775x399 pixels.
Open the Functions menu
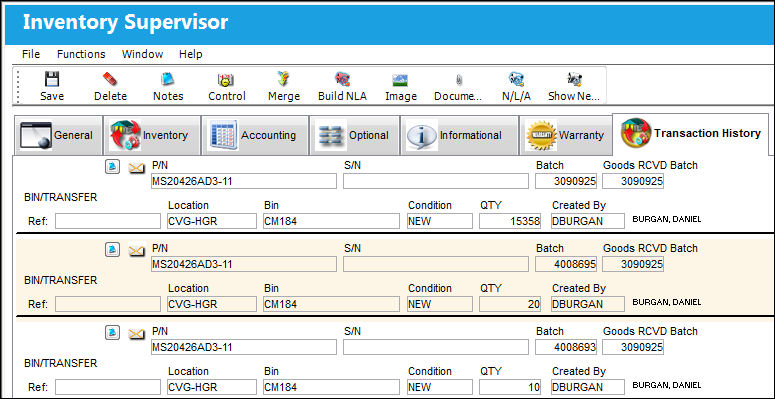click(x=81, y=54)
